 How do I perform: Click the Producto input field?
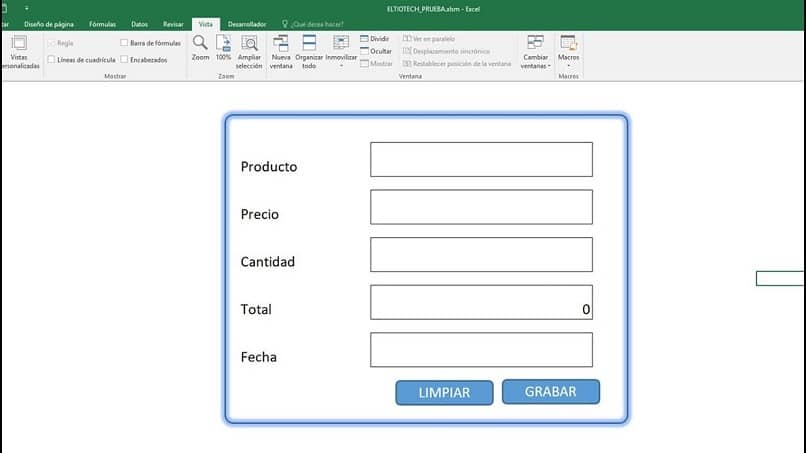coord(481,159)
